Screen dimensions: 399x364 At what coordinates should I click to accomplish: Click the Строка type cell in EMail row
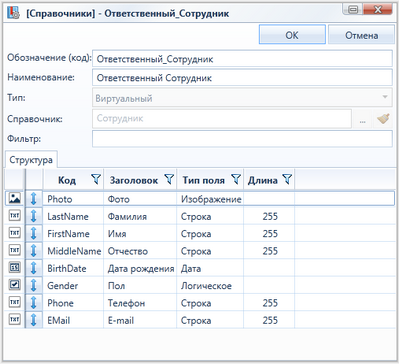point(210,320)
